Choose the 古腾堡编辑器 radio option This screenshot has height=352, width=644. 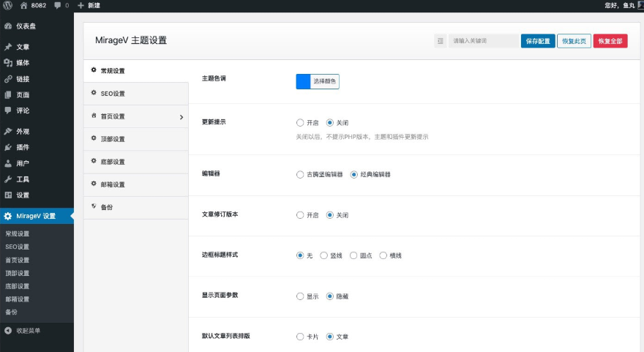tap(300, 174)
